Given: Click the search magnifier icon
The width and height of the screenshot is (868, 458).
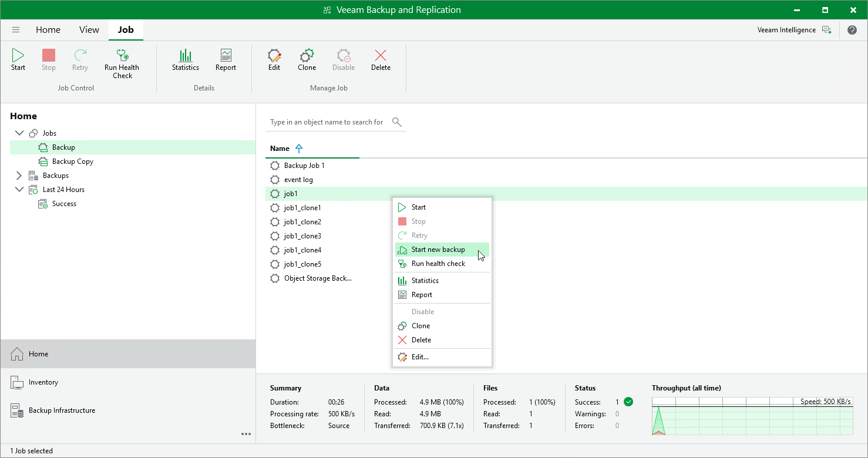Looking at the screenshot, I should (397, 122).
